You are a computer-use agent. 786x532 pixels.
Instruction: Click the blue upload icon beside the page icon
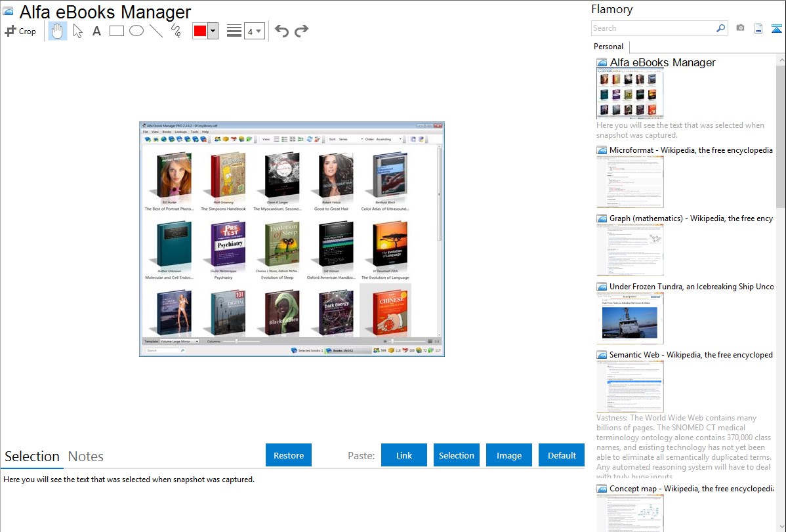[776, 28]
